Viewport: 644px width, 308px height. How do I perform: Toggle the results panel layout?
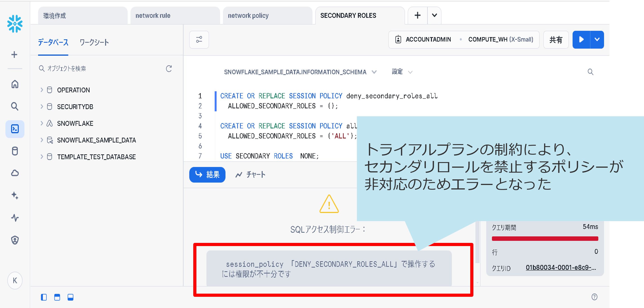pos(57,297)
